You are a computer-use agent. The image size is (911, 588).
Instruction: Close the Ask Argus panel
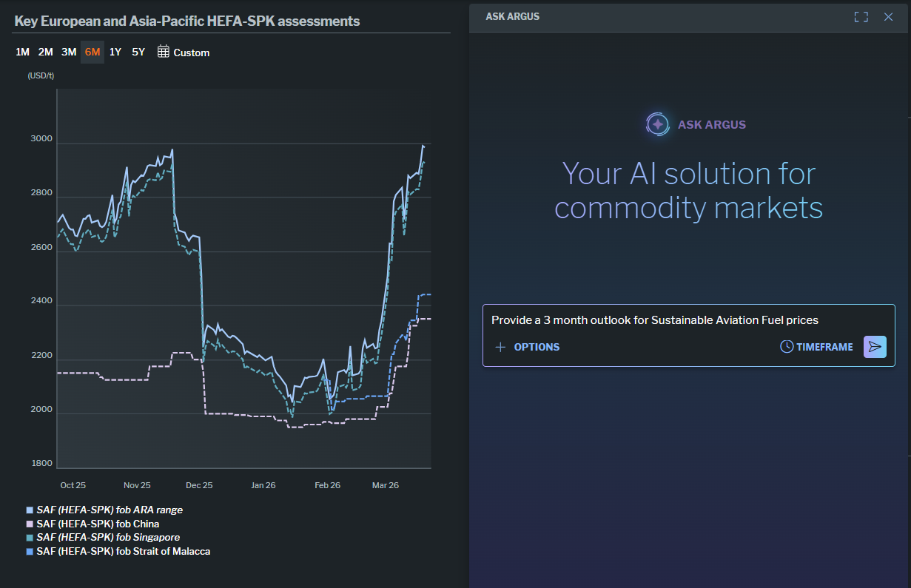[888, 16]
